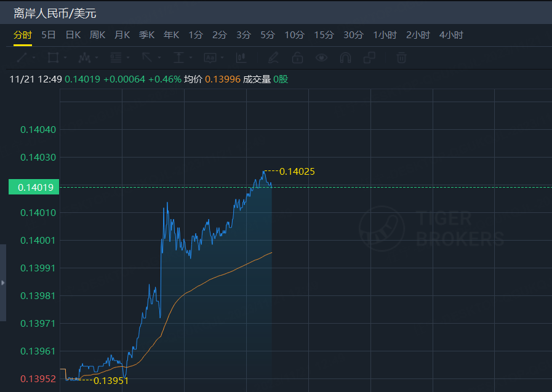Screen dimensions: 552x392
Task: Click the 0.13952 red axis label
Action: 38,379
